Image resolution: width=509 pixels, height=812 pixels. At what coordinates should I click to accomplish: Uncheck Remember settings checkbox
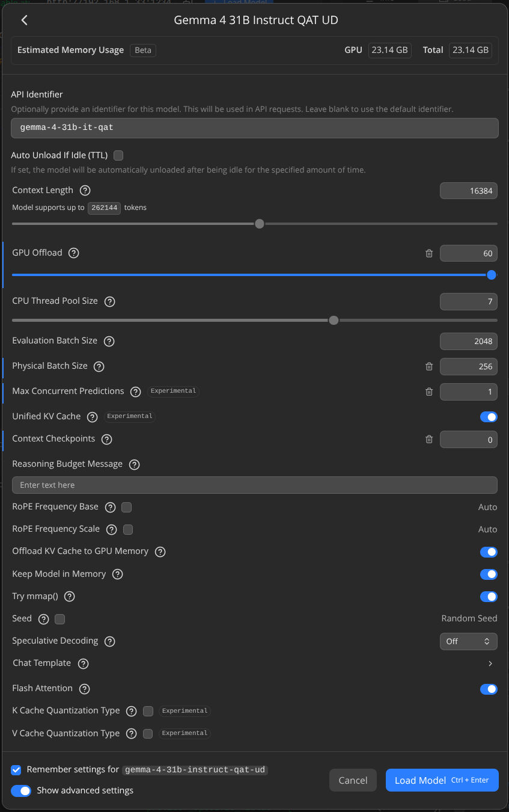16,770
